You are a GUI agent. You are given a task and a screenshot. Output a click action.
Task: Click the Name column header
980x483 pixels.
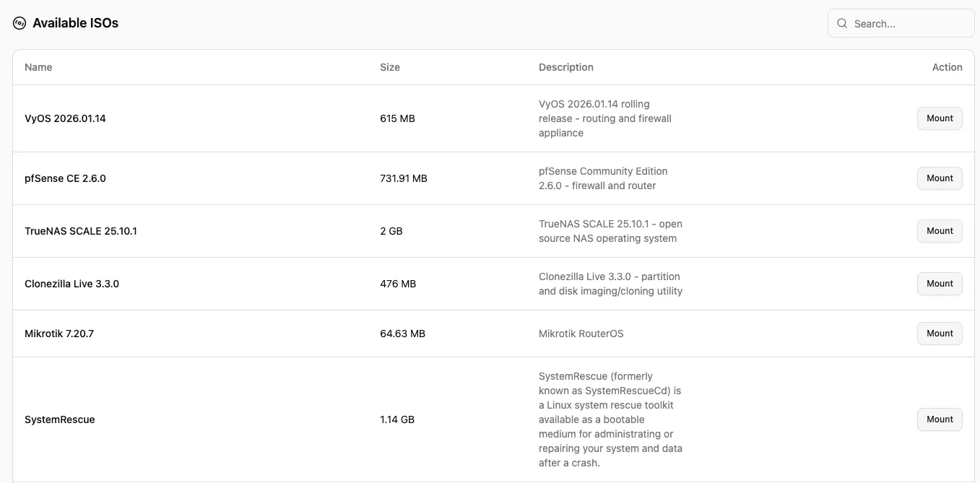[x=38, y=67]
